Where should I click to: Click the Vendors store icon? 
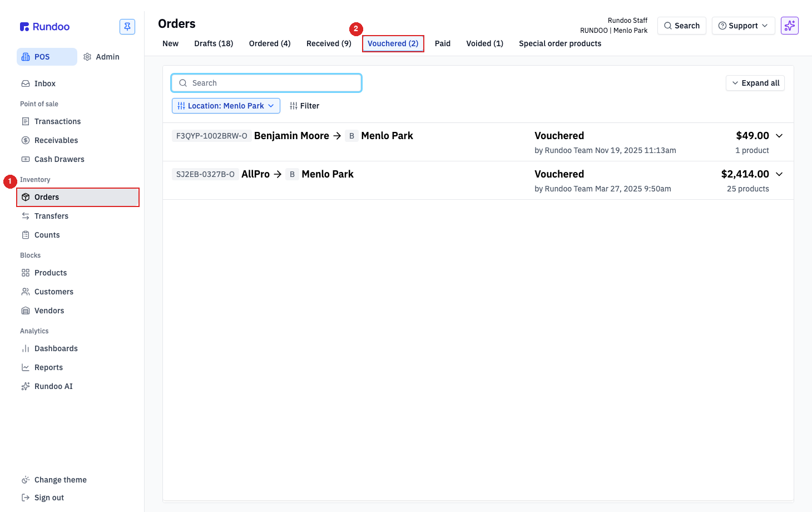pyautogui.click(x=26, y=311)
